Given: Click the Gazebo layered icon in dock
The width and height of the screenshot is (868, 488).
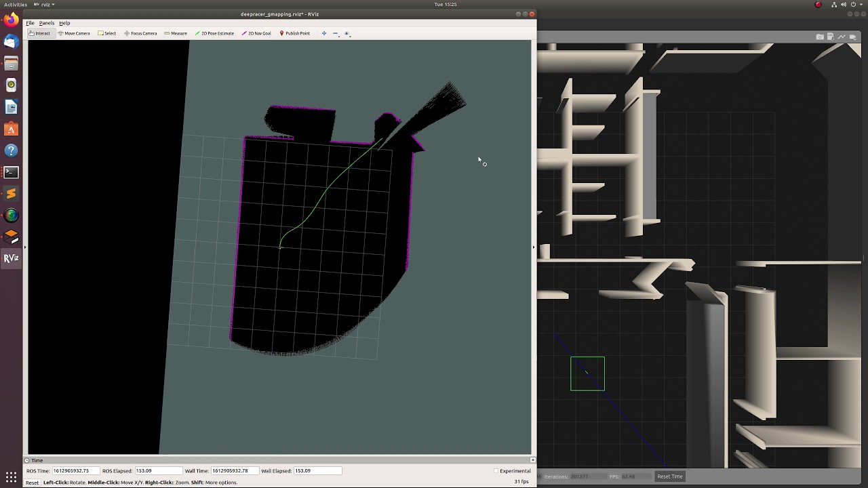Looking at the screenshot, I should 11,237.
